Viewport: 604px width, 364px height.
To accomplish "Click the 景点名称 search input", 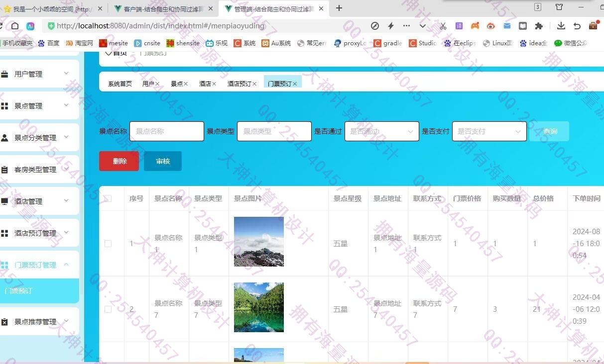I will click(167, 131).
